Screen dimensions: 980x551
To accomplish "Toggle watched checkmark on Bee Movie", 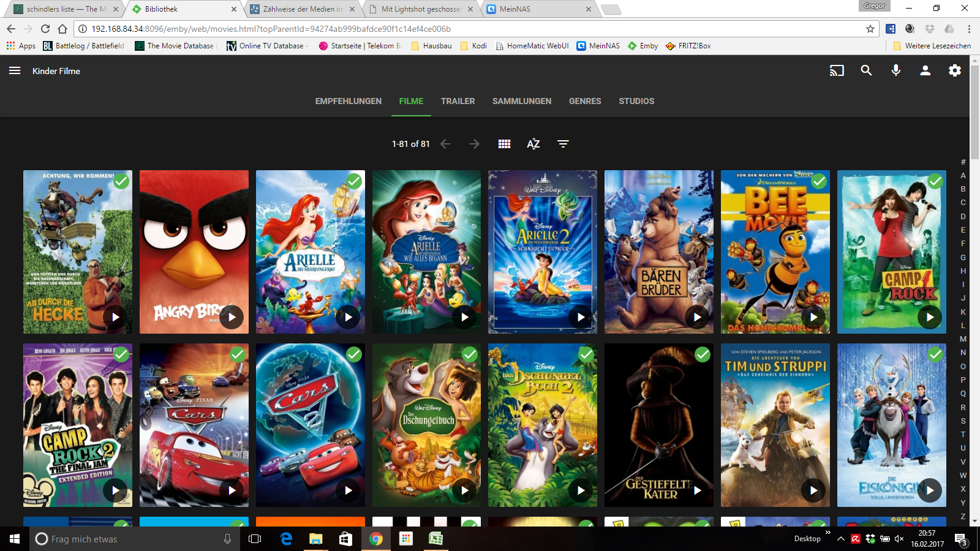I will click(x=819, y=181).
